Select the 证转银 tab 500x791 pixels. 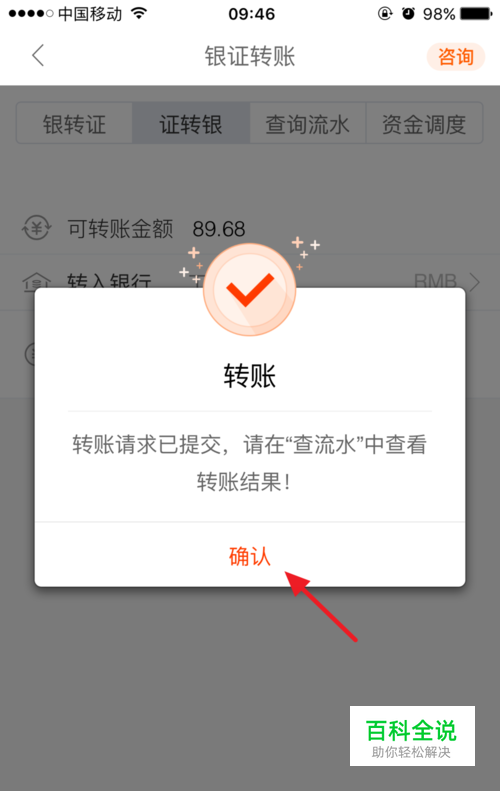tap(191, 124)
